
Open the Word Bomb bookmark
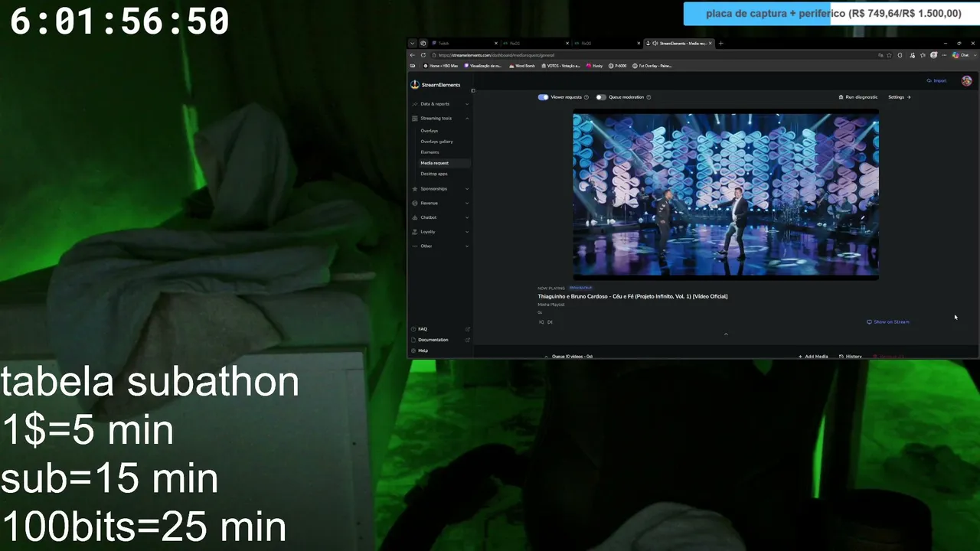[522, 66]
